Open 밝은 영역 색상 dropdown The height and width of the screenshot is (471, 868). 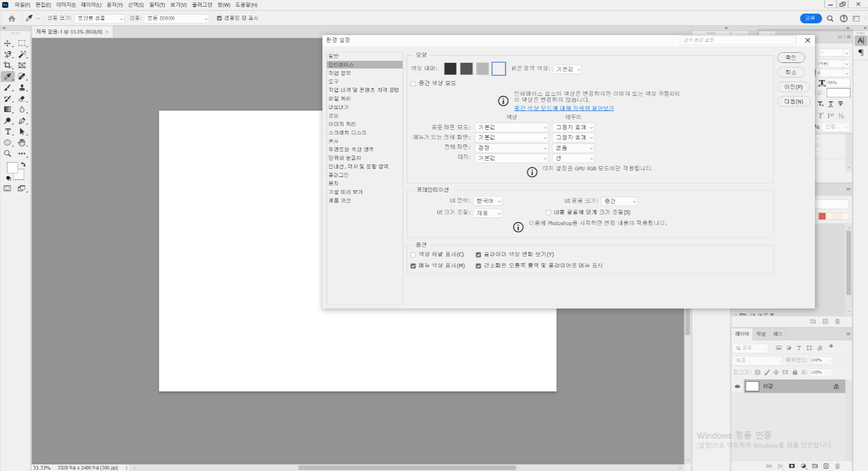pos(567,69)
